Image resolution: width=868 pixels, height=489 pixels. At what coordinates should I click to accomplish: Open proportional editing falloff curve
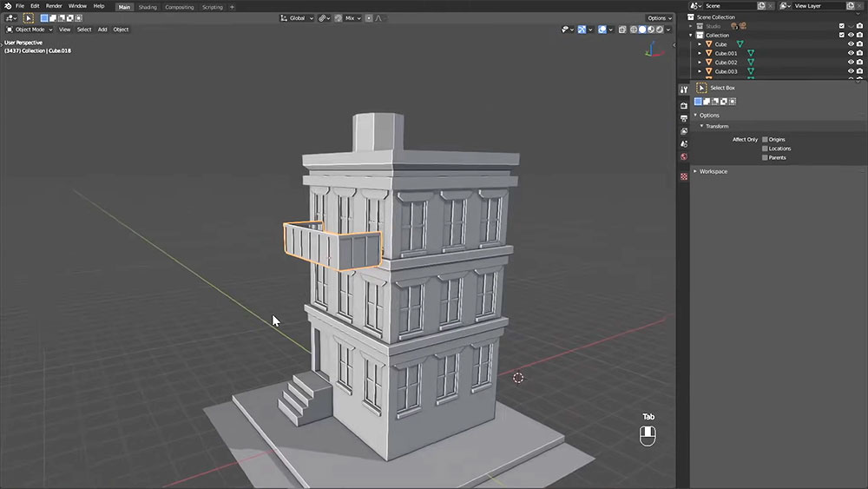pyautogui.click(x=379, y=18)
